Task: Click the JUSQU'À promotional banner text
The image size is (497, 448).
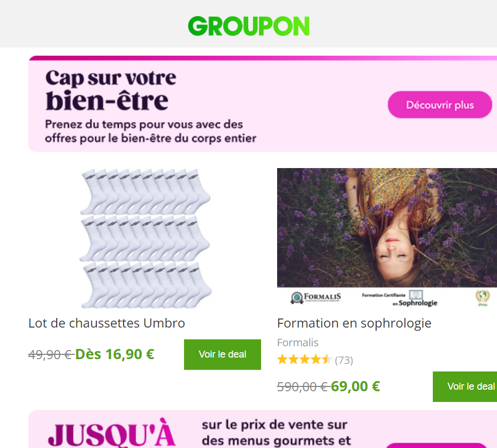Action: tap(112, 434)
